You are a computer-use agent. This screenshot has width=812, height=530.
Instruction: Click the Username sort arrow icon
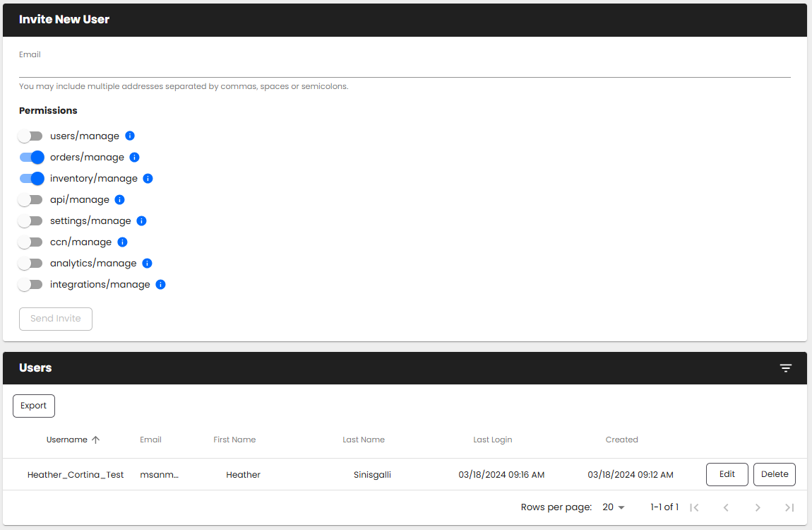(x=96, y=440)
